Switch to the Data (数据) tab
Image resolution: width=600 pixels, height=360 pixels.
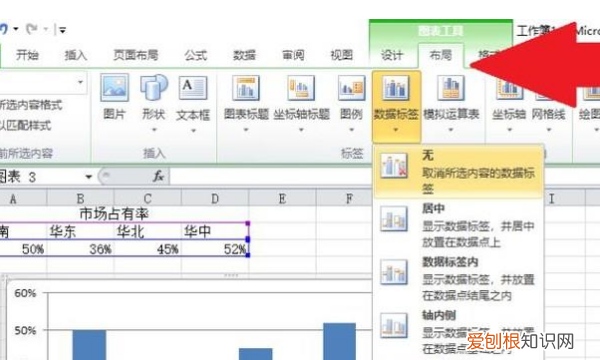point(245,55)
